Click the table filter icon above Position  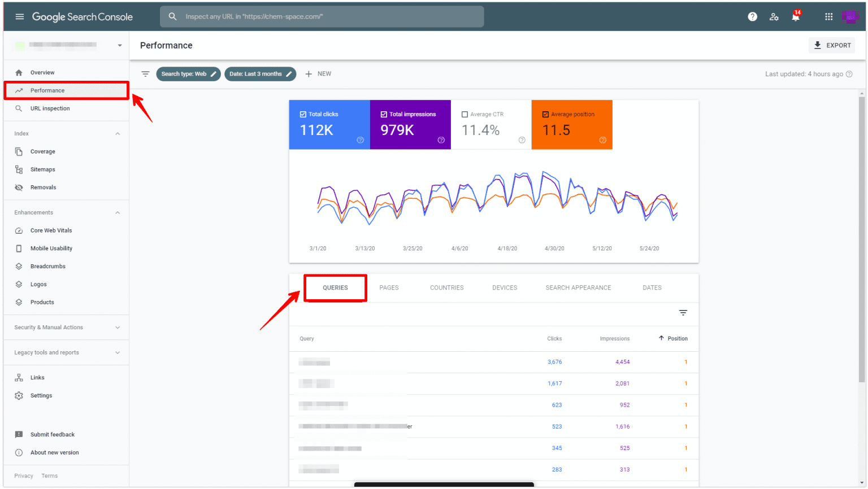click(683, 313)
